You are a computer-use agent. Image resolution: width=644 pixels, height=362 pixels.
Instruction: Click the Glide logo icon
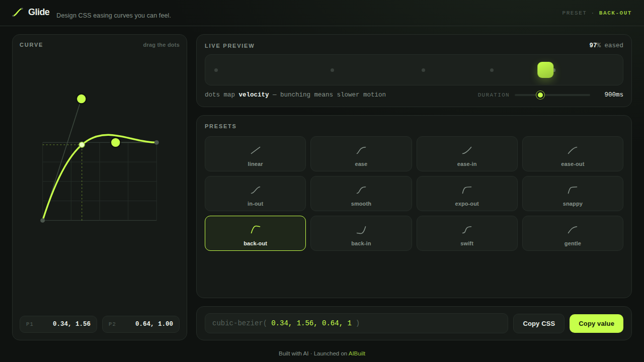[18, 12]
